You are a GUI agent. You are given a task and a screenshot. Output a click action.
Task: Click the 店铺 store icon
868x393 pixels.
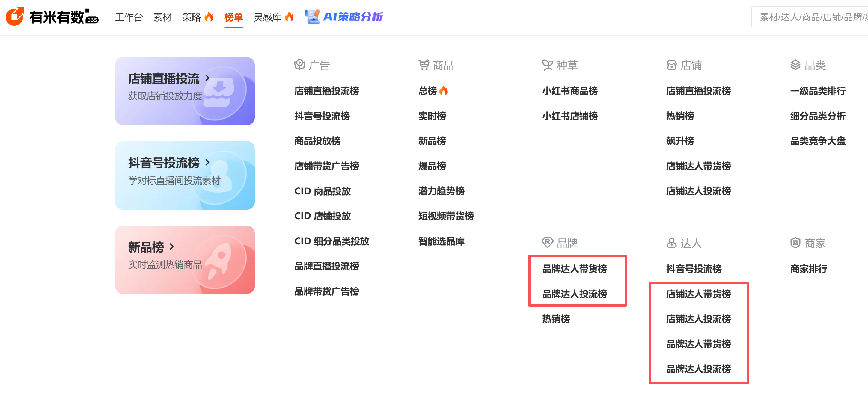tap(671, 65)
